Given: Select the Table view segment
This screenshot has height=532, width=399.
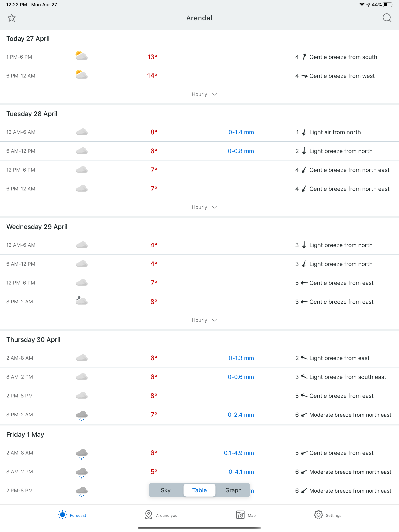Looking at the screenshot, I should point(199,490).
